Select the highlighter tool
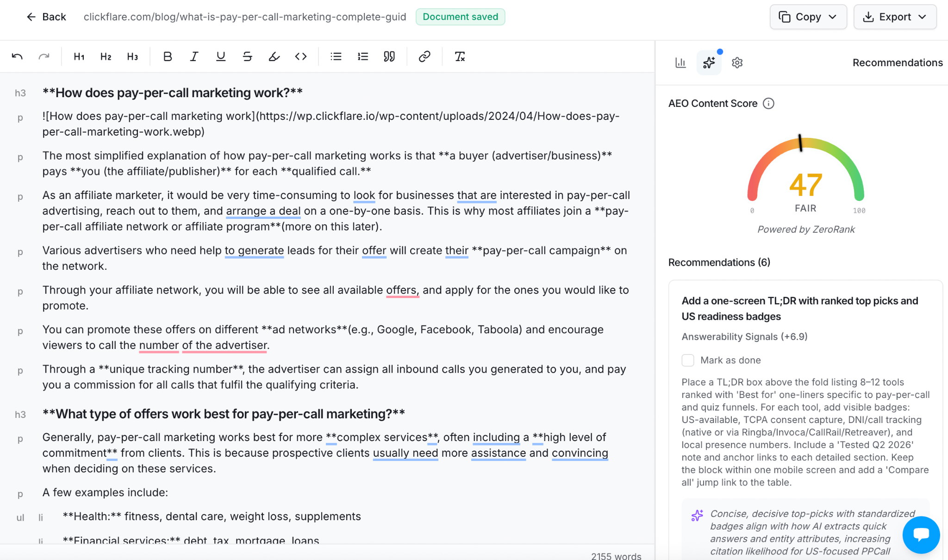 274,56
